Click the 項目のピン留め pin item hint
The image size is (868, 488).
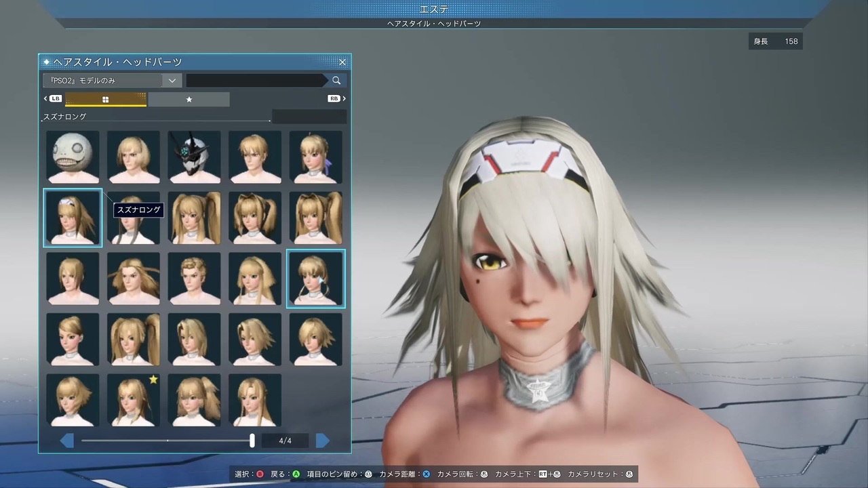tap(339, 474)
